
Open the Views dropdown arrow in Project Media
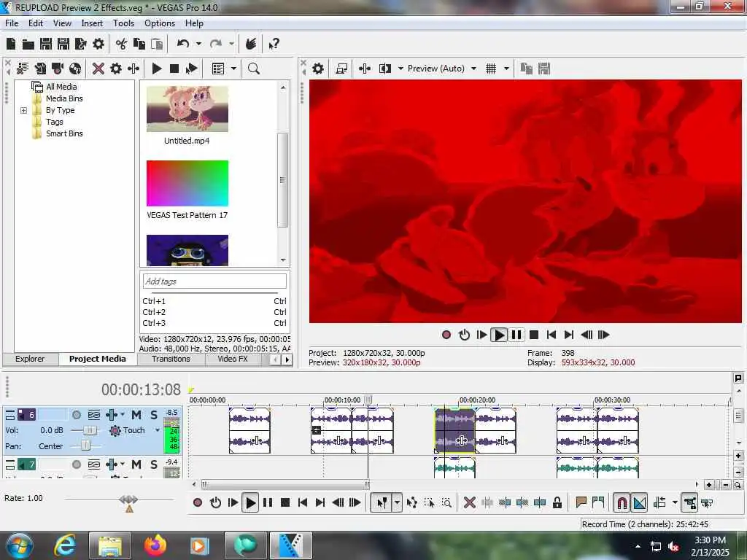coord(233,69)
